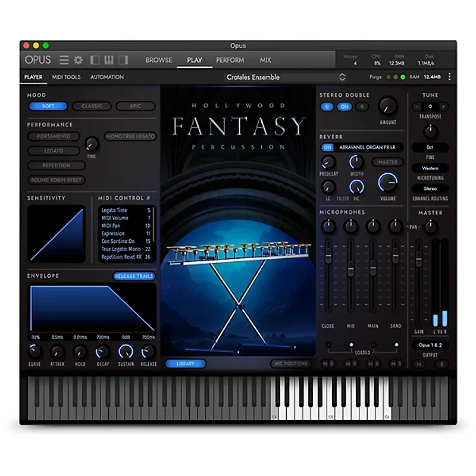This screenshot has height=476, width=476.
Task: Click the Repetition button
Action: point(56,165)
